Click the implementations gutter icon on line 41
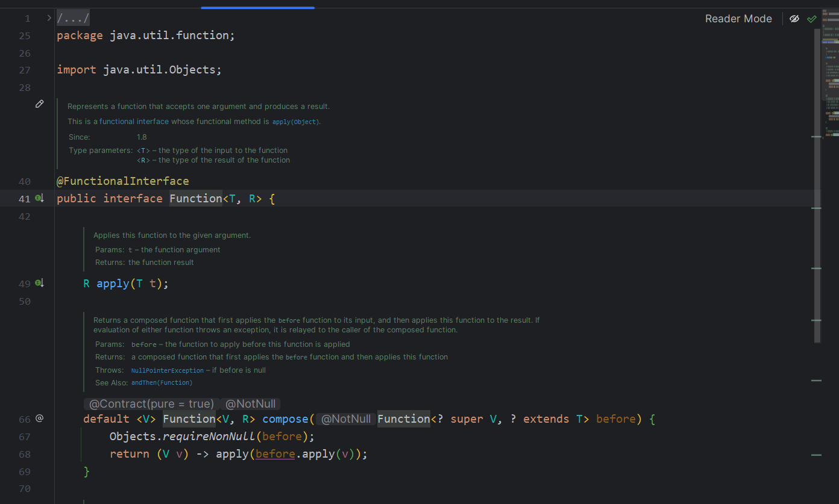 tap(40, 198)
